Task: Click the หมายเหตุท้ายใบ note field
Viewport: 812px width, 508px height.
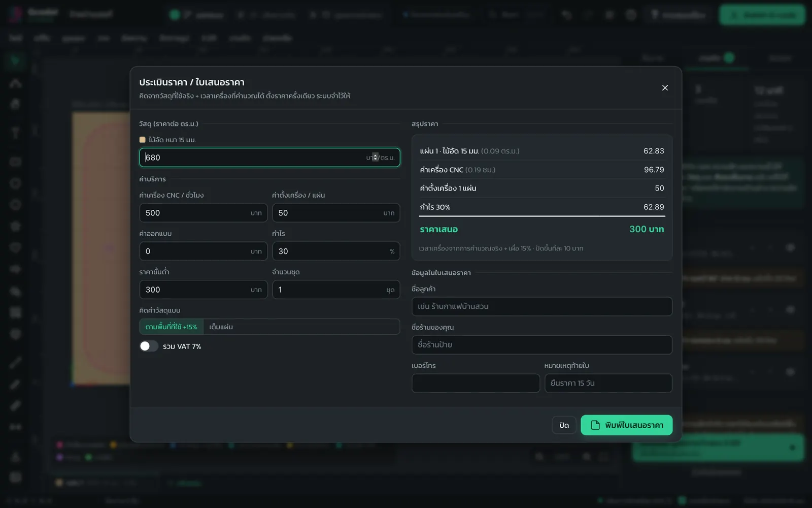Action: coord(608,383)
